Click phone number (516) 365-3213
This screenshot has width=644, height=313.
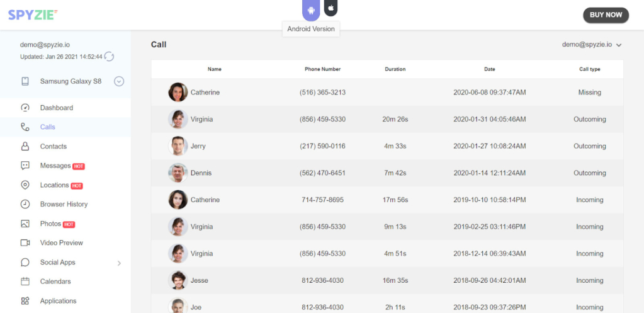click(x=322, y=93)
